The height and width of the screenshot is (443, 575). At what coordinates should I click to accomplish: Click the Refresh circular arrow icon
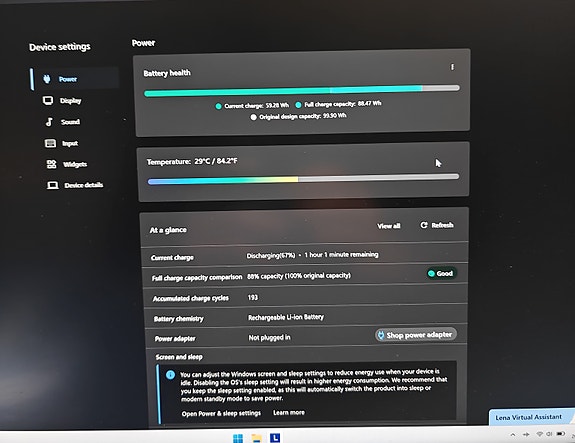click(424, 225)
